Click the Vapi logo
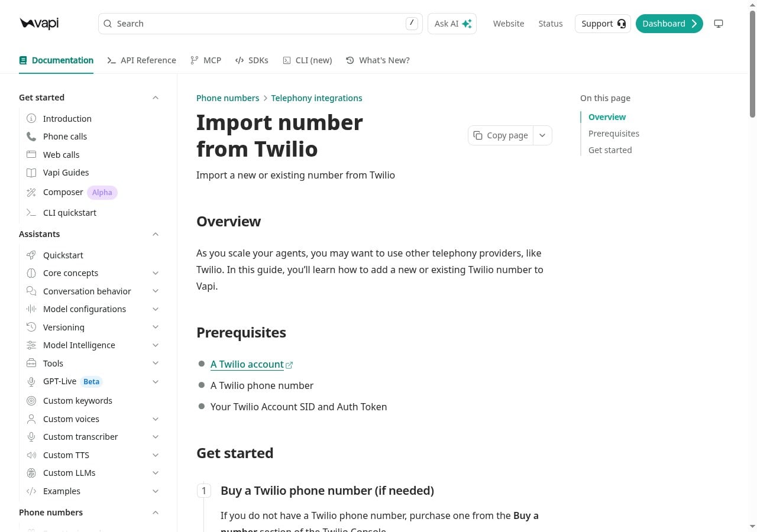 [x=39, y=24]
